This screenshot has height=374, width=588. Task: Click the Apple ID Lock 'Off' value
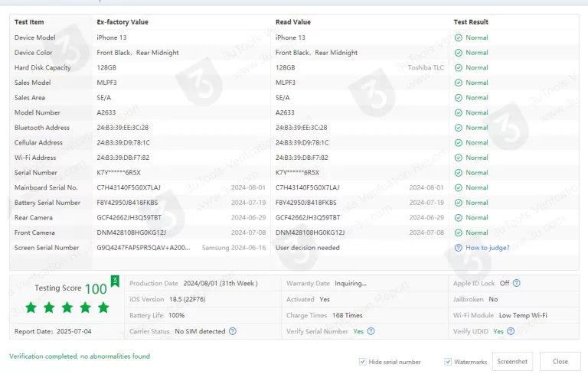505,283
